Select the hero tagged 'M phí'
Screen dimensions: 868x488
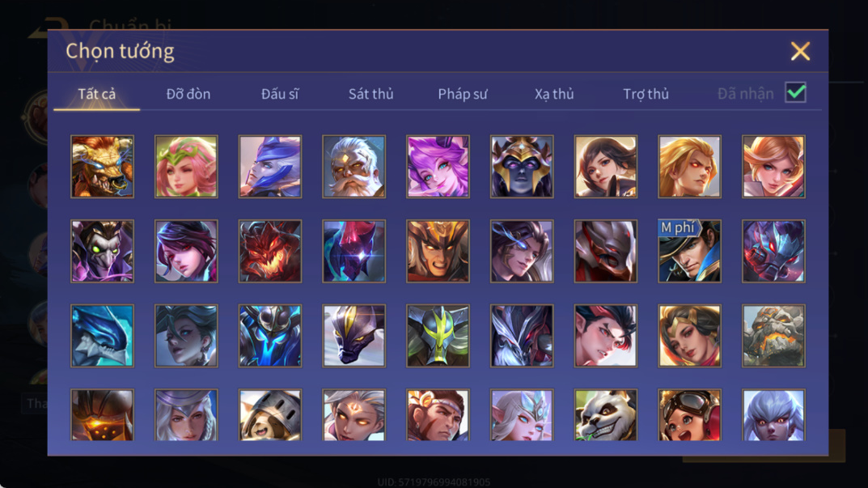point(689,251)
